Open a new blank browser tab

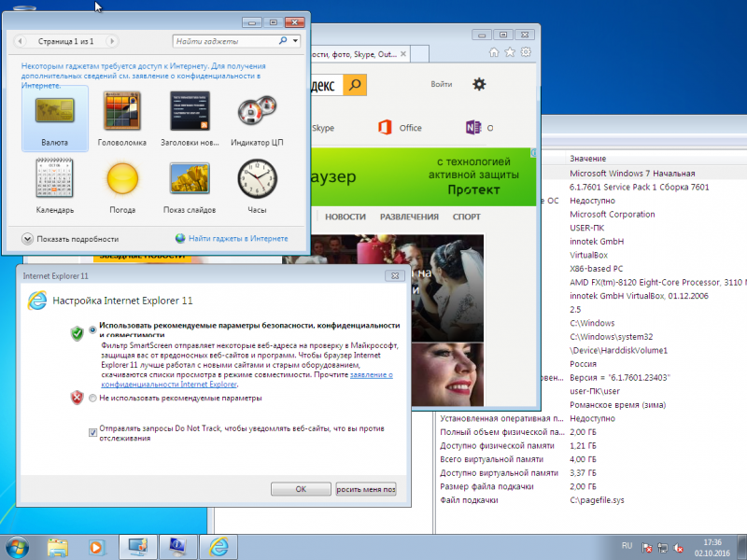pyautogui.click(x=419, y=54)
